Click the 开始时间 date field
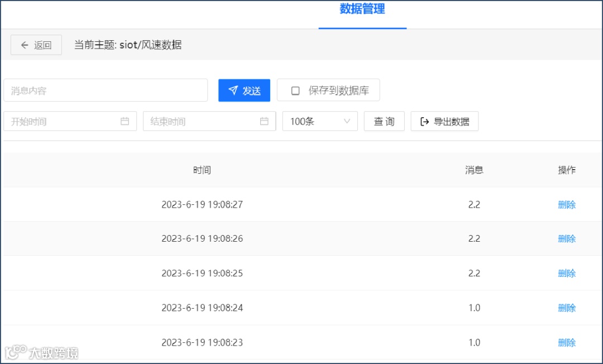The width and height of the screenshot is (603, 364). pos(70,121)
